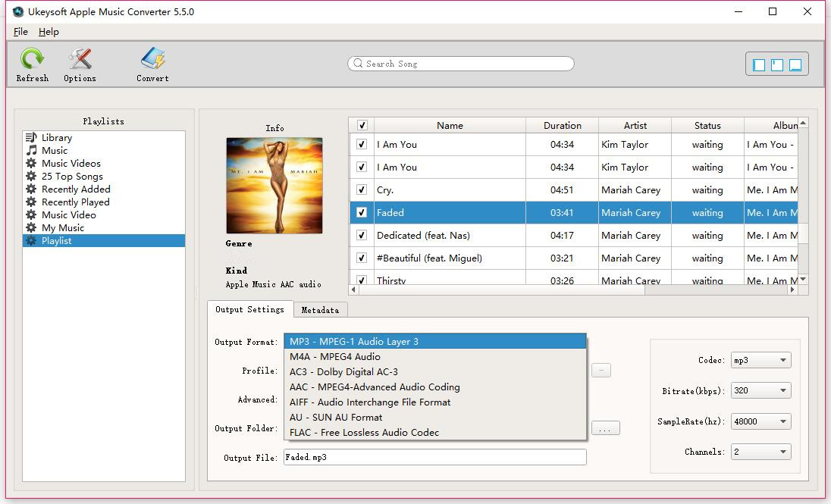
Task: Click the Recently Added gear icon
Action: (x=31, y=189)
